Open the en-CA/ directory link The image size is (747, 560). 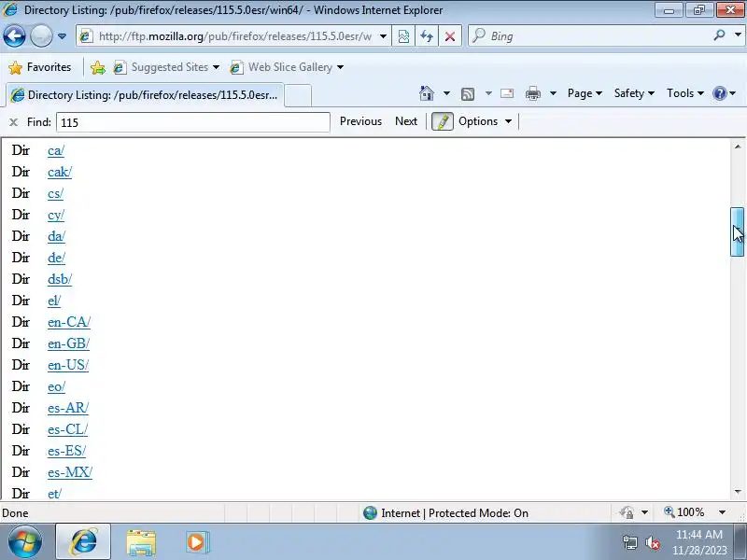[68, 322]
